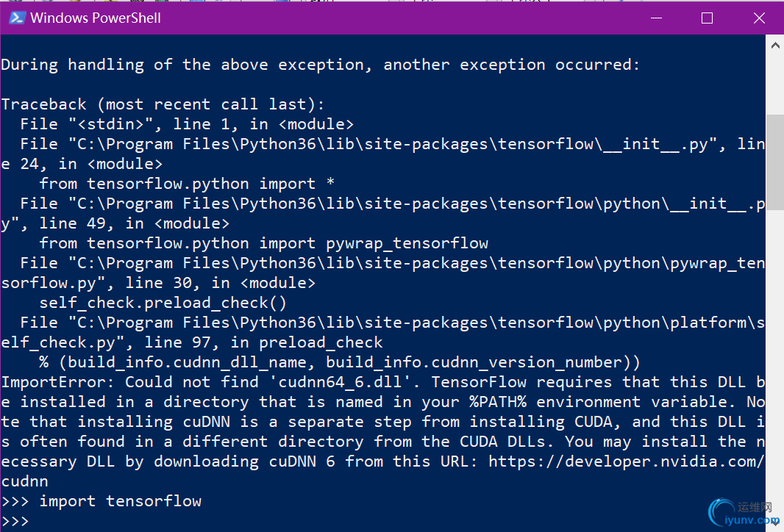Screen dimensions: 784x532
Task: Click the iyunv.com watermark logo
Action: click(x=743, y=512)
